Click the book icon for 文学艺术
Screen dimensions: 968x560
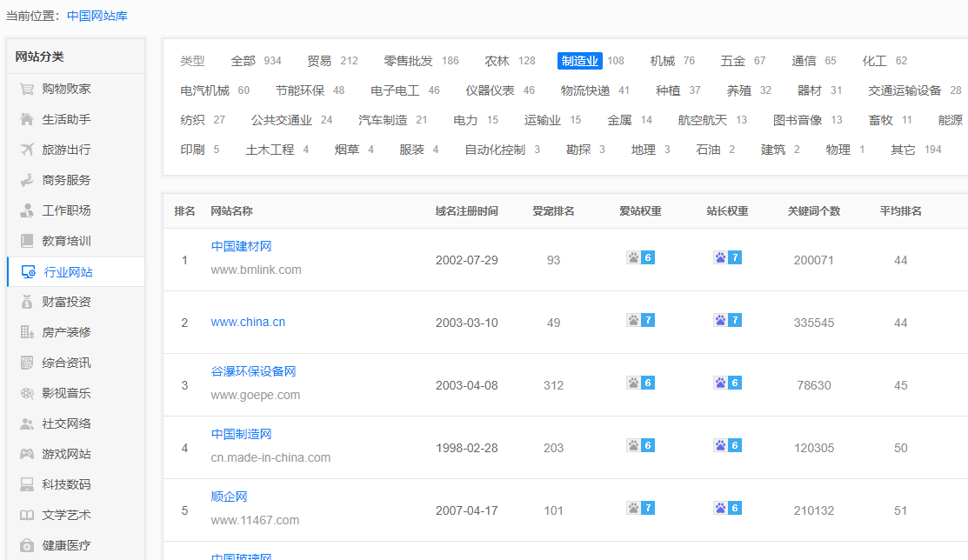pyautogui.click(x=27, y=515)
